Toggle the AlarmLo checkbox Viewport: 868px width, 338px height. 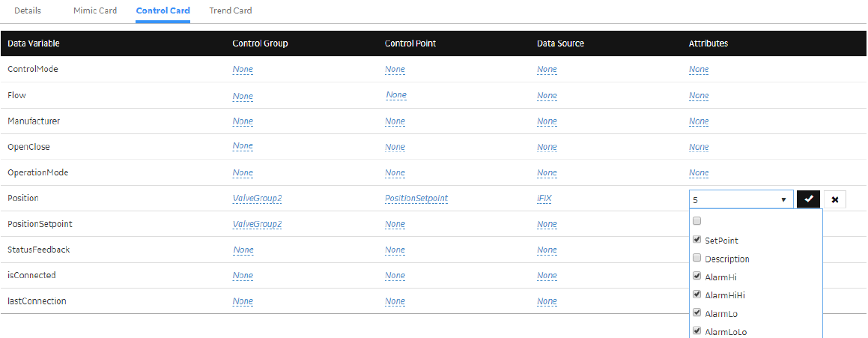697,313
